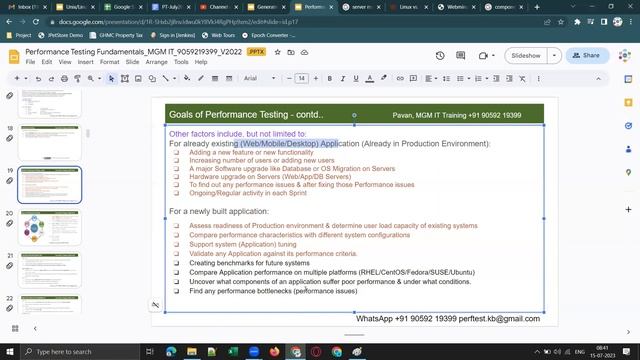
Task: Click the Print icon
Action: click(x=64, y=78)
